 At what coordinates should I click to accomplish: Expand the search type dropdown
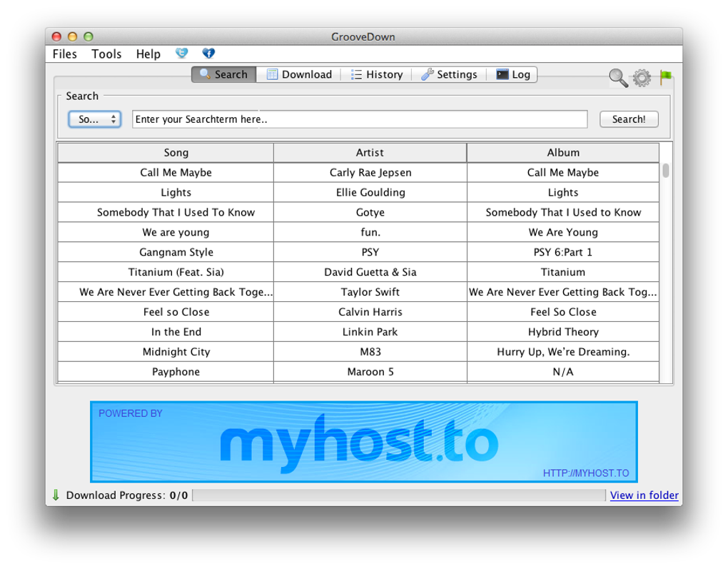click(95, 119)
